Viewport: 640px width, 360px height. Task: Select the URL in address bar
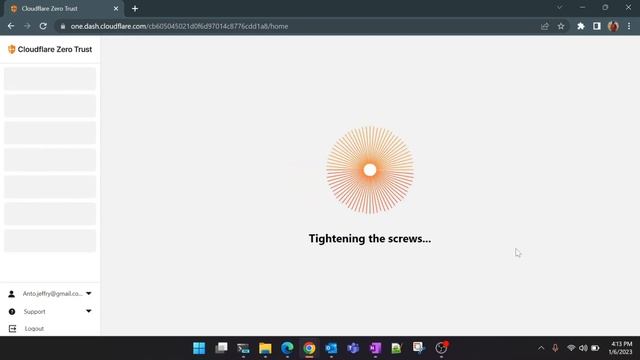179,26
